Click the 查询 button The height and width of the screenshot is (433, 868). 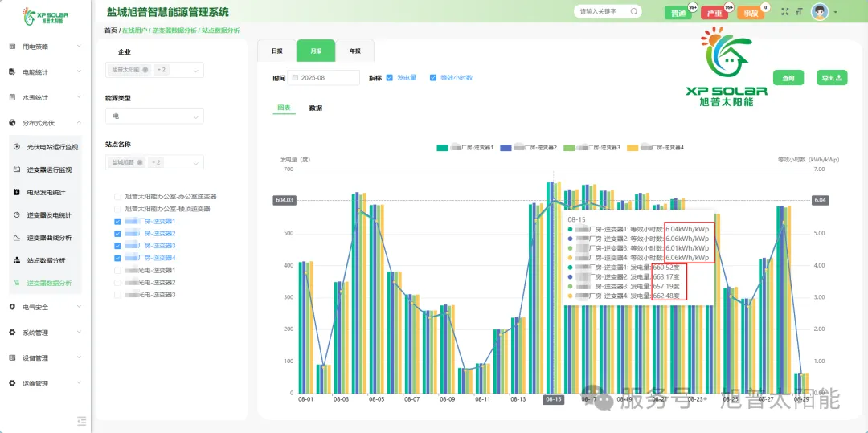(x=788, y=78)
